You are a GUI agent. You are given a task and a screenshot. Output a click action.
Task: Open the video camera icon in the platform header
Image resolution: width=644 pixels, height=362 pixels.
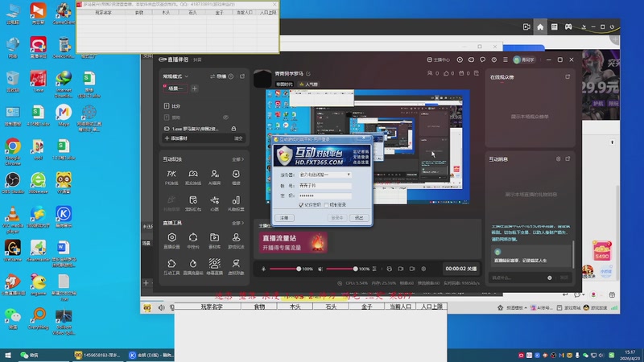point(526,27)
